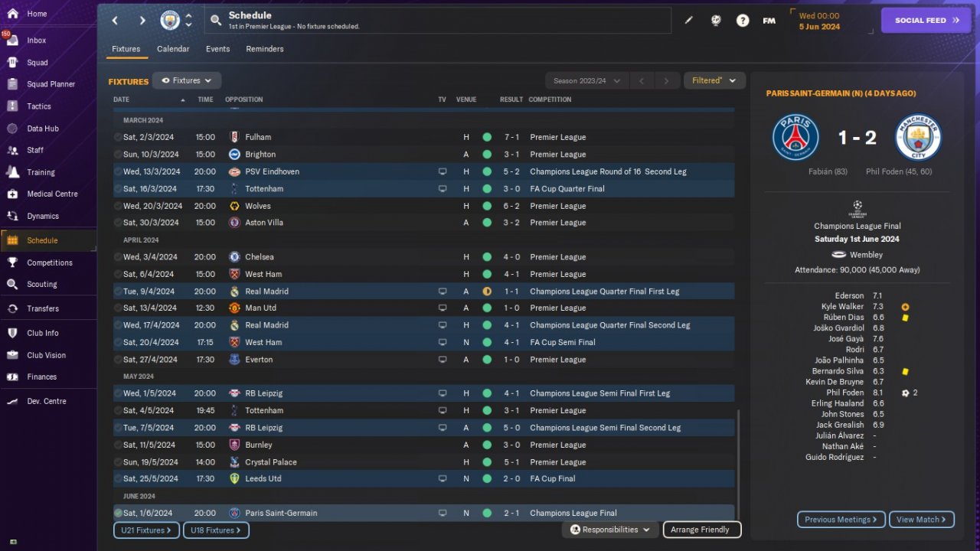
Task: Open the Dynamics section
Action: click(42, 216)
